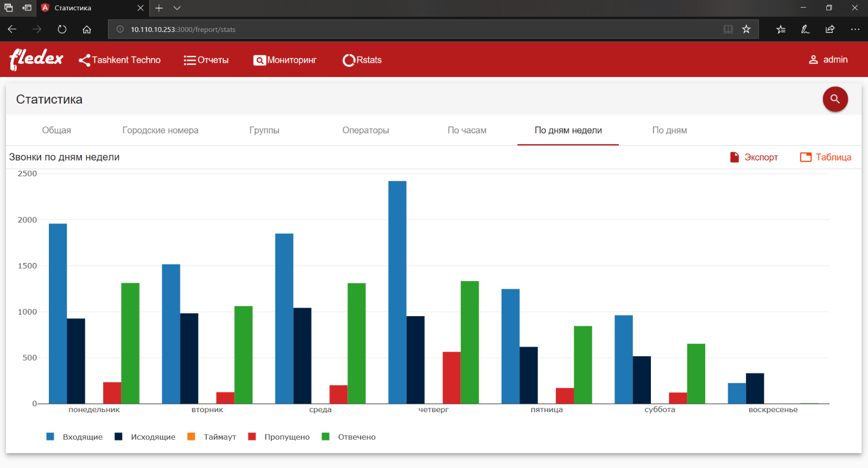Image resolution: width=868 pixels, height=468 pixels.
Task: Switch to the Операторы tab
Action: 365,130
